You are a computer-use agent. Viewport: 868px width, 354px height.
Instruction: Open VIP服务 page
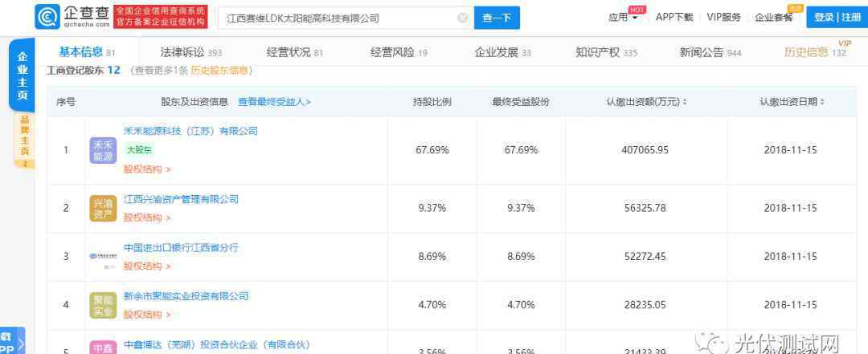click(x=723, y=17)
